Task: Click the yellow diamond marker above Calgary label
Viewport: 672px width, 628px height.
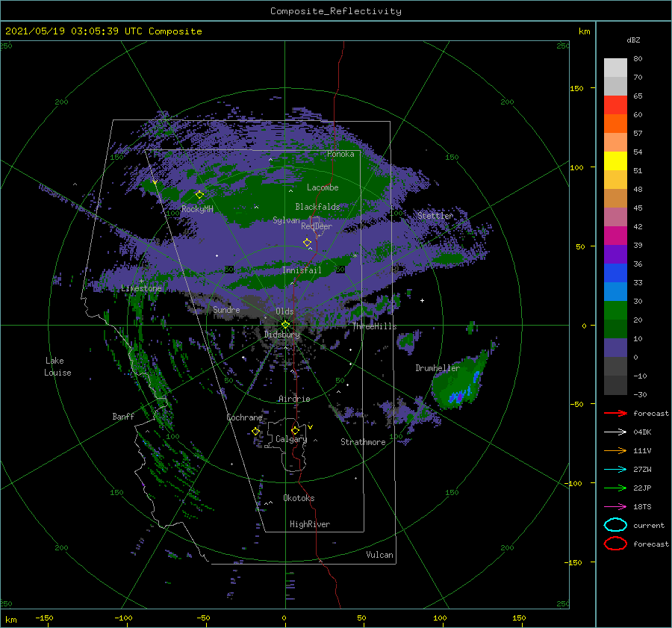Action: [295, 430]
